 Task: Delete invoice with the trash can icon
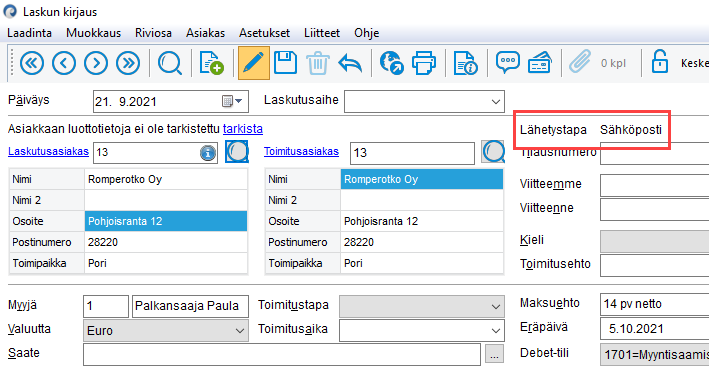pos(317,63)
